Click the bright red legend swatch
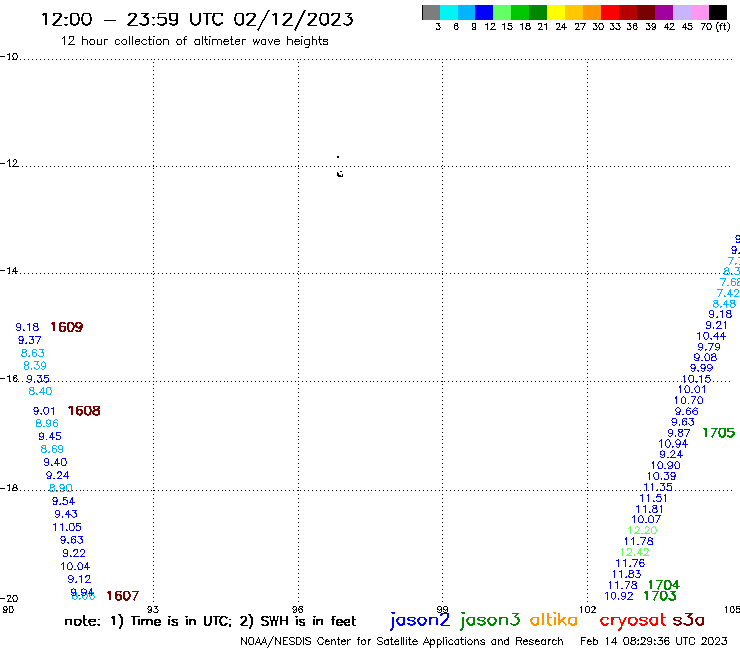Screen dimensions: 740x650 610,13
